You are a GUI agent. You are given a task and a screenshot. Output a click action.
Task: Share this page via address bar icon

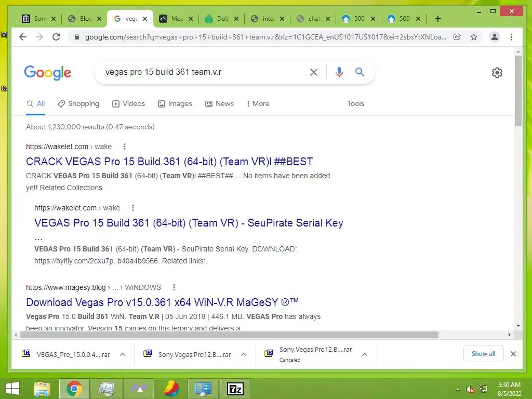coord(457,37)
